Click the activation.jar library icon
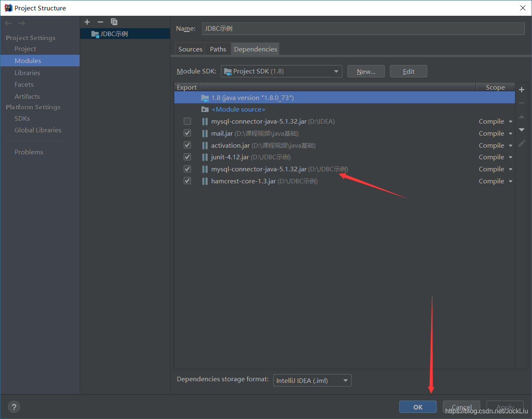 click(205, 146)
